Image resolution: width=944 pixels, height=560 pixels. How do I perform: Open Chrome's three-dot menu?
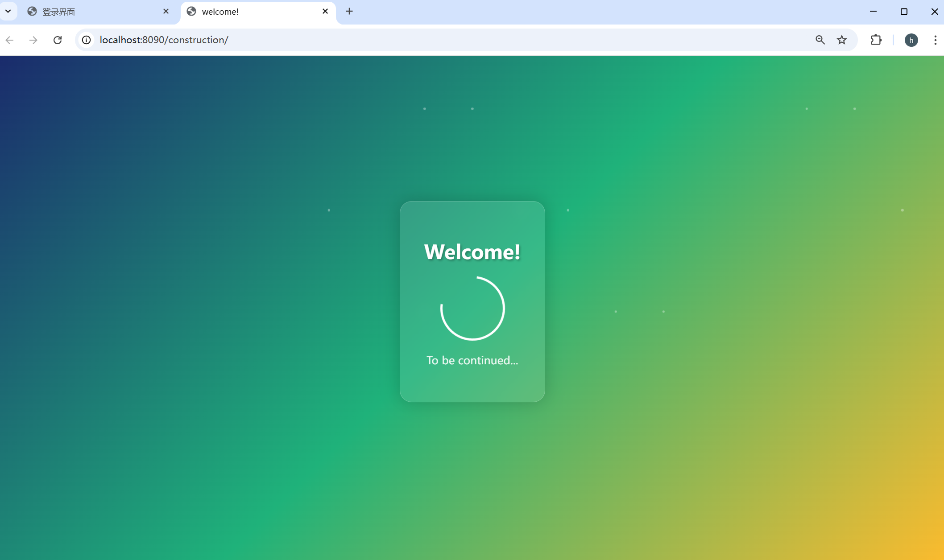pyautogui.click(x=935, y=40)
